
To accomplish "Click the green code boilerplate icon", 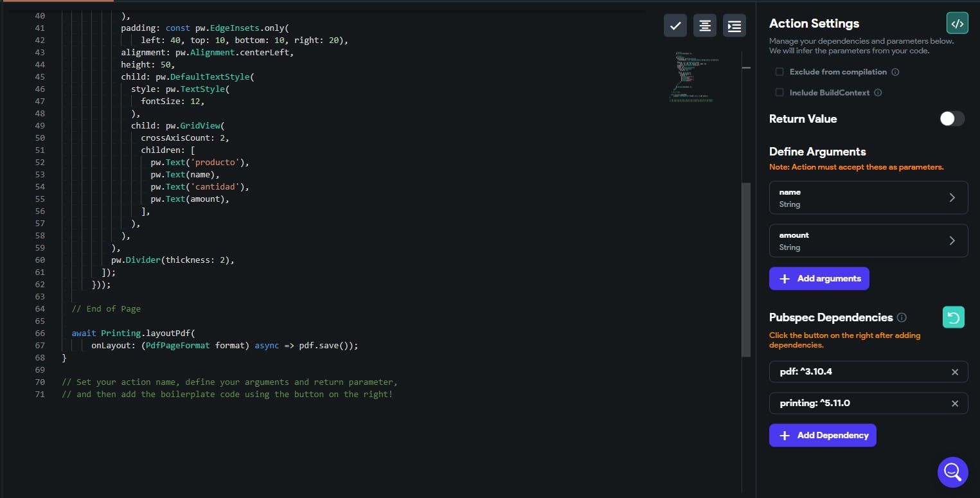I will point(957,23).
